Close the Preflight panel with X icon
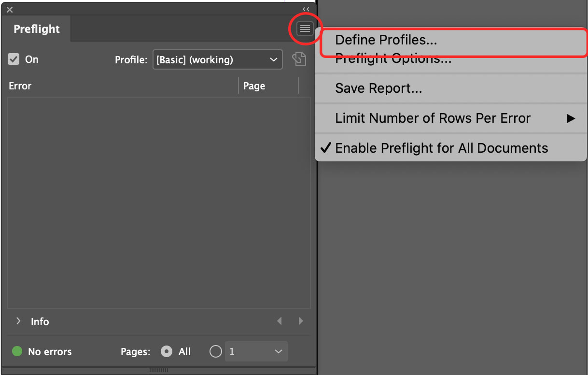Viewport: 588px width, 375px height. pos(10,10)
